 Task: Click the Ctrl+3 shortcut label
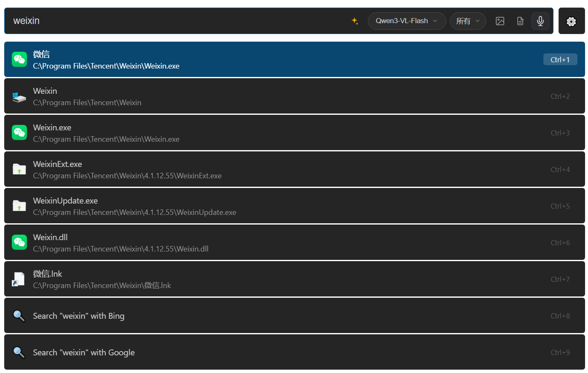coord(560,133)
